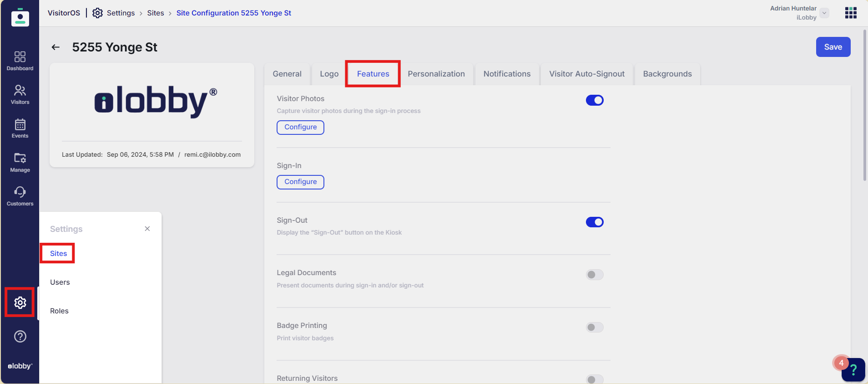The width and height of the screenshot is (868, 384).
Task: Switch to the Backgrounds tab
Action: [667, 74]
